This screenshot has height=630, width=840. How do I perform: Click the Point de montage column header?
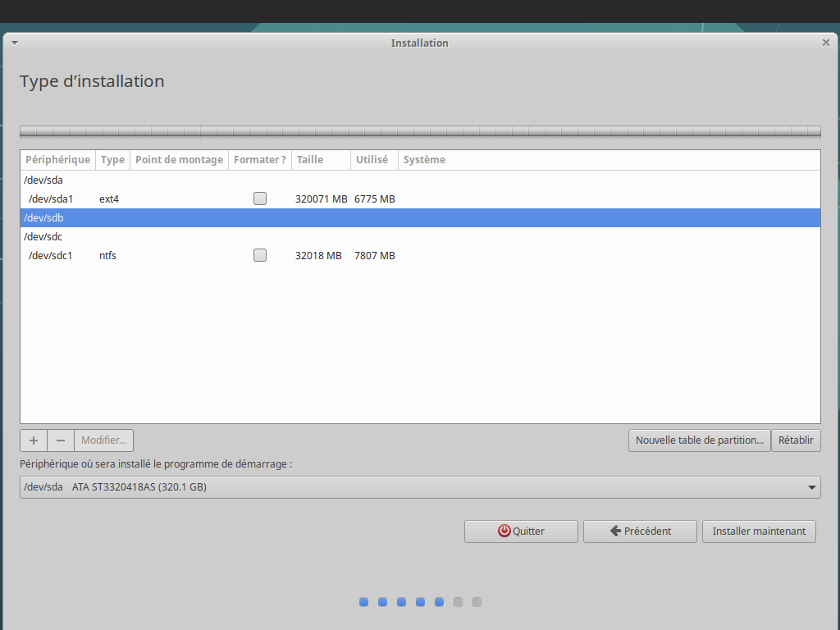(x=179, y=160)
